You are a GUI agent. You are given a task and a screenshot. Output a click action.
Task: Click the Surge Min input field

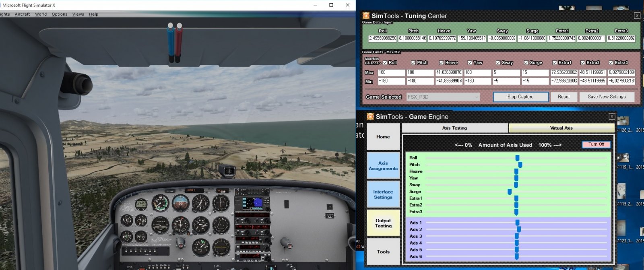pyautogui.click(x=535, y=81)
